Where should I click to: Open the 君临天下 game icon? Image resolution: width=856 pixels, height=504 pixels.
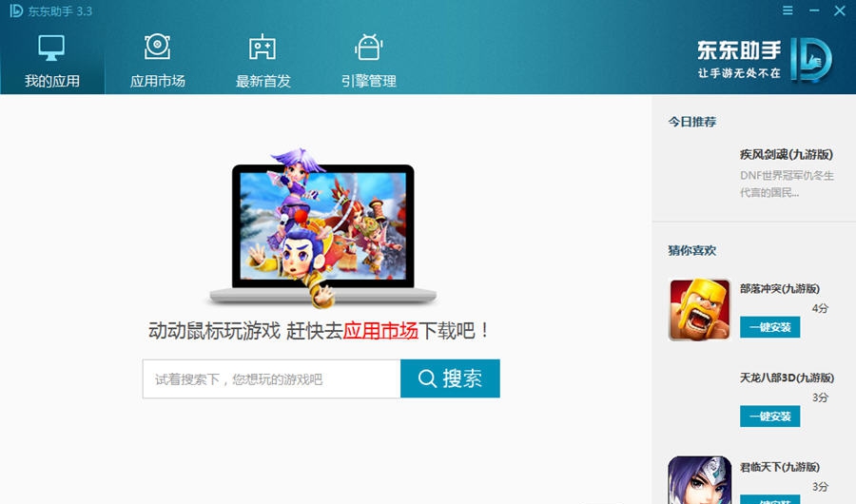point(700,480)
